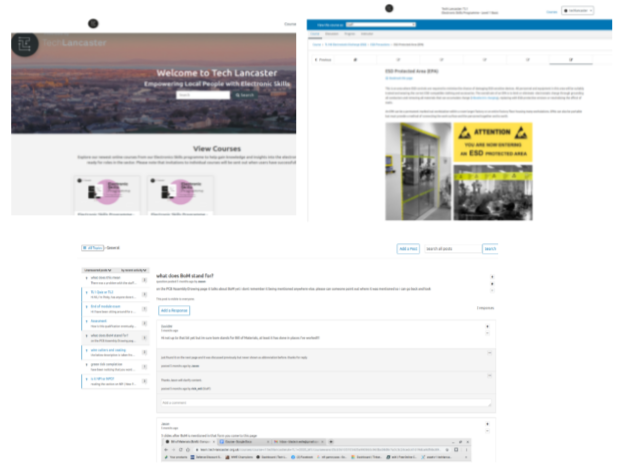Image resolution: width=627 pixels, height=476 pixels.
Task: Click the 'Search all posts' input field
Action: tap(453, 249)
